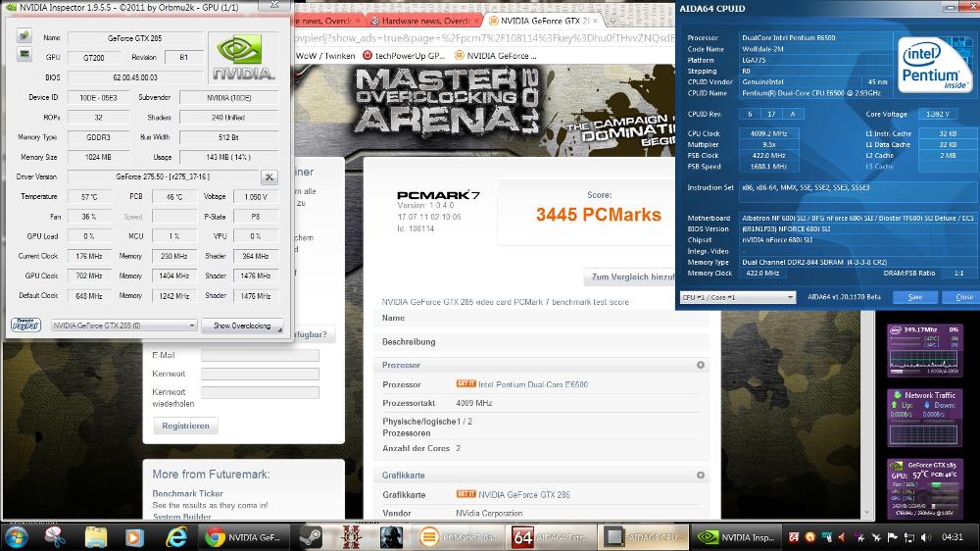The height and width of the screenshot is (551, 980).
Task: Open the Intel Pentium Dual-Core E6500 link
Action: [533, 384]
